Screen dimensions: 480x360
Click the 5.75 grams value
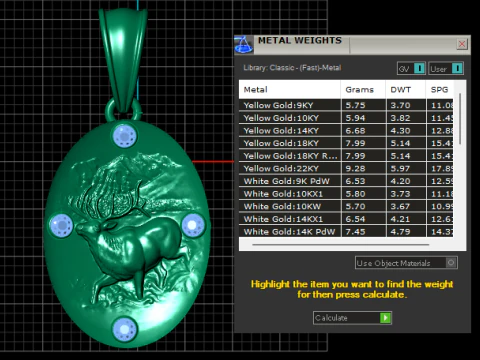point(355,105)
